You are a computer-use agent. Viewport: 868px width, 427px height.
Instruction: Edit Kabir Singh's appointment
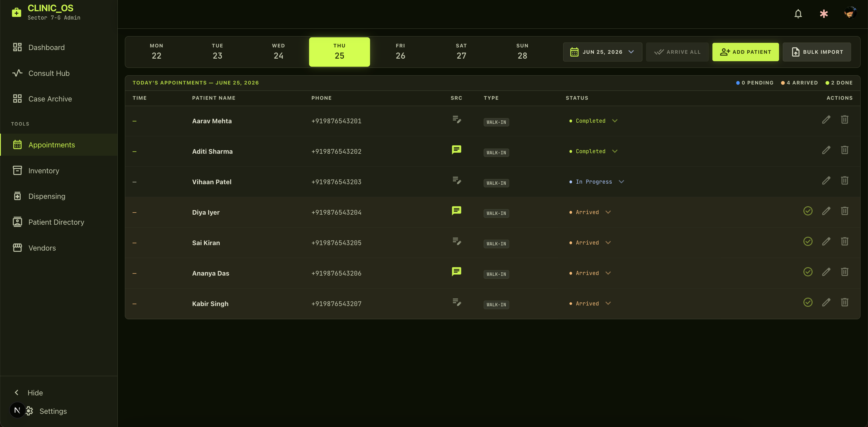coord(826,302)
